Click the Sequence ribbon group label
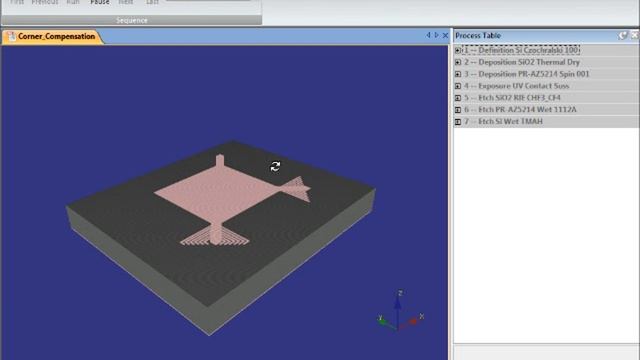This screenshot has height=360, width=640. (131, 20)
